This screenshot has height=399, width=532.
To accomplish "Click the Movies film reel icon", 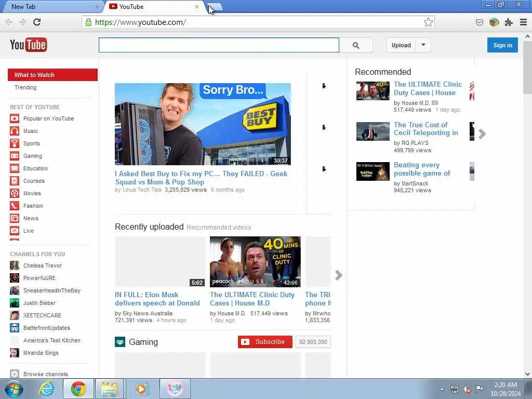I will point(14,193).
